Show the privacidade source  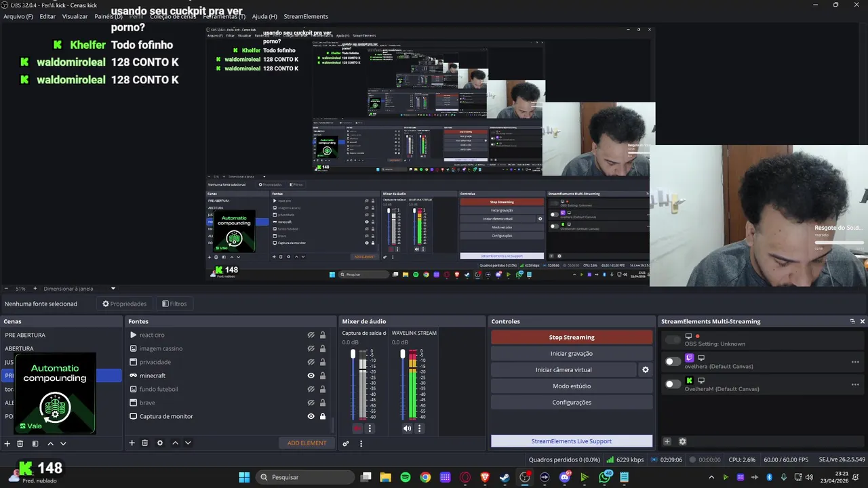(x=311, y=362)
